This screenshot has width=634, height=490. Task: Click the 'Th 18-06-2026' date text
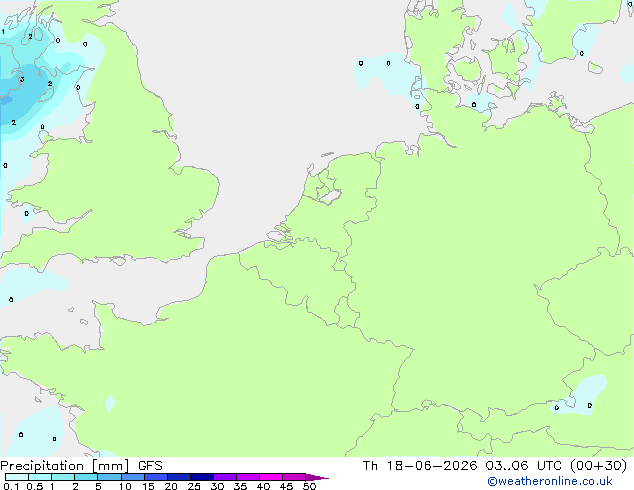pos(420,466)
